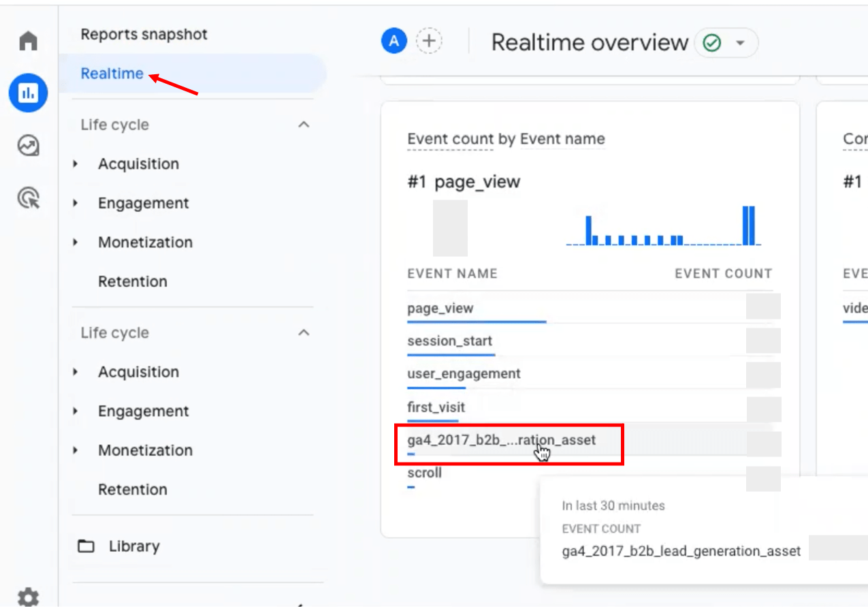Collapse the Life cycle section below Realtime
This screenshot has width=868, height=607.
304,125
